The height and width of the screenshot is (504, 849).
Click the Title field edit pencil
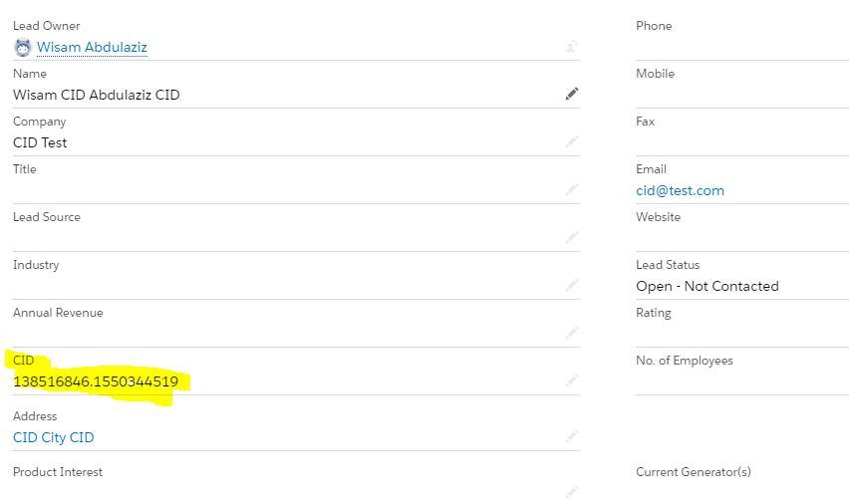pos(572,189)
